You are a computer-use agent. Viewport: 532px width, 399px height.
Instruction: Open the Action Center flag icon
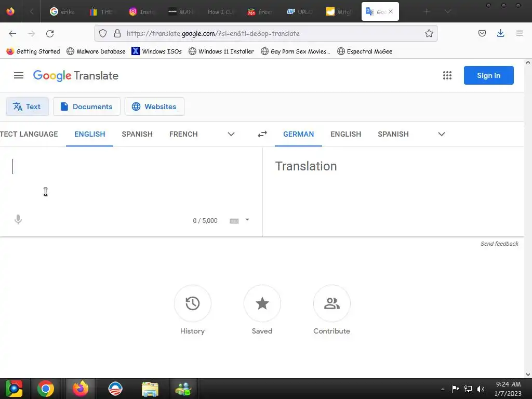coord(455,389)
